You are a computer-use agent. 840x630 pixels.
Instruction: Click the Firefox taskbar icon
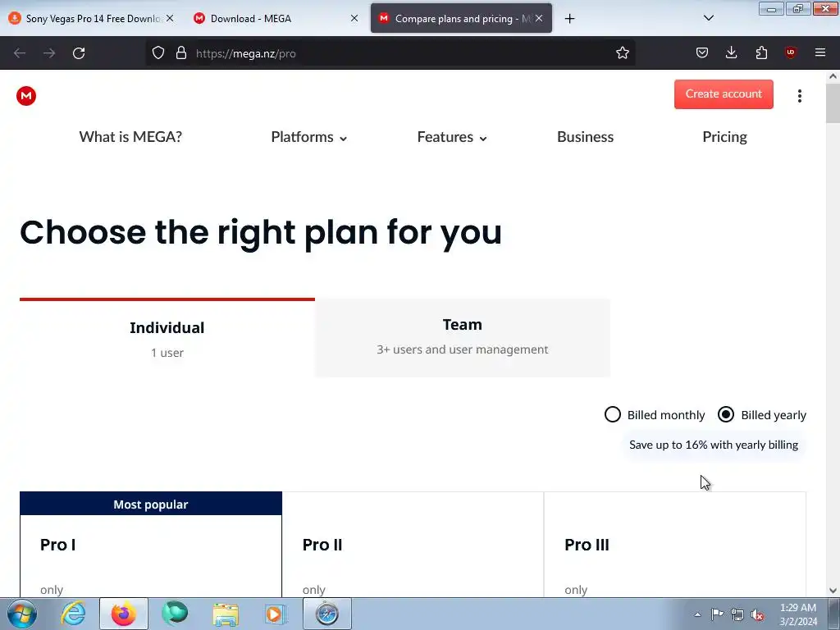[123, 614]
